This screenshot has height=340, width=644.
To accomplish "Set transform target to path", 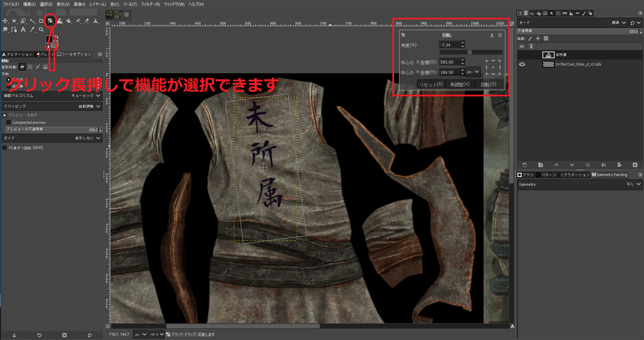I will (x=38, y=67).
